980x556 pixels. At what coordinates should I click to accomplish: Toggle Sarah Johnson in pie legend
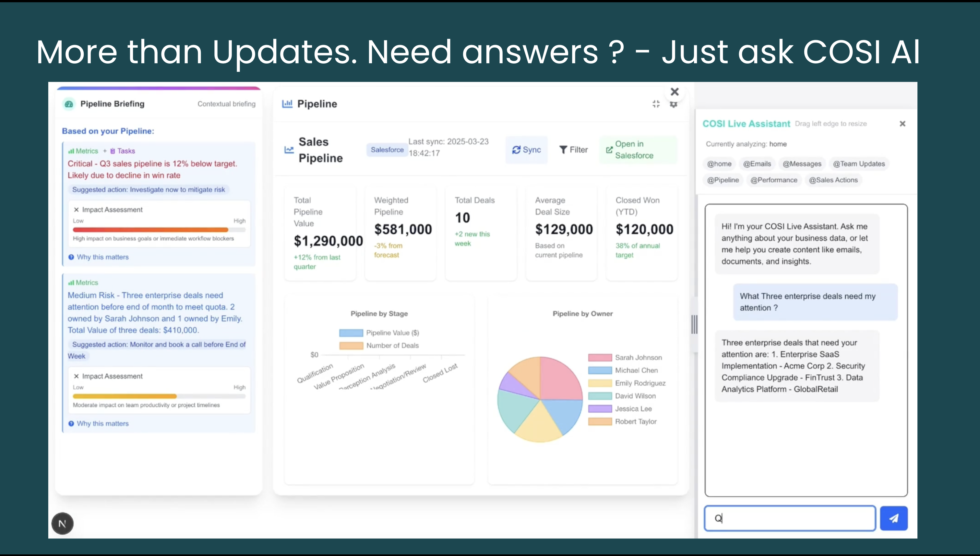pos(625,357)
